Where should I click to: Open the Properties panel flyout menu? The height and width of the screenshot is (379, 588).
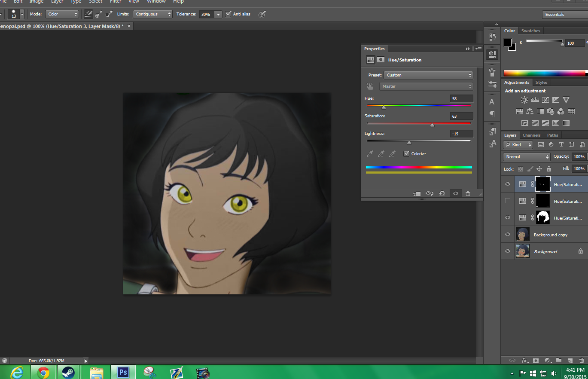coord(478,49)
